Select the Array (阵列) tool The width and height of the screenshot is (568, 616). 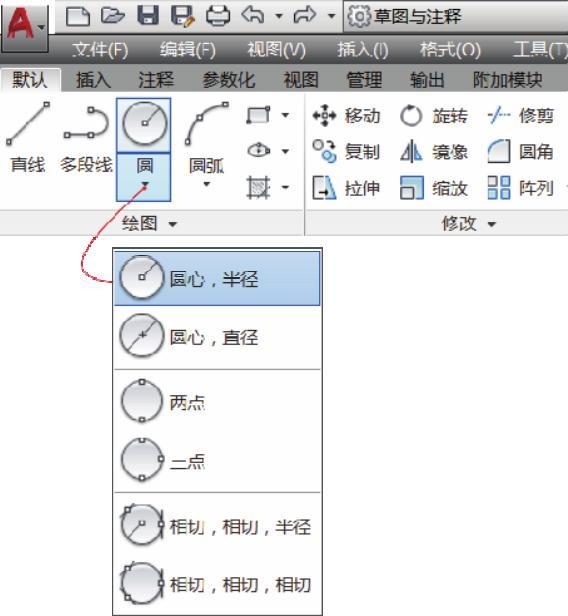(x=520, y=188)
